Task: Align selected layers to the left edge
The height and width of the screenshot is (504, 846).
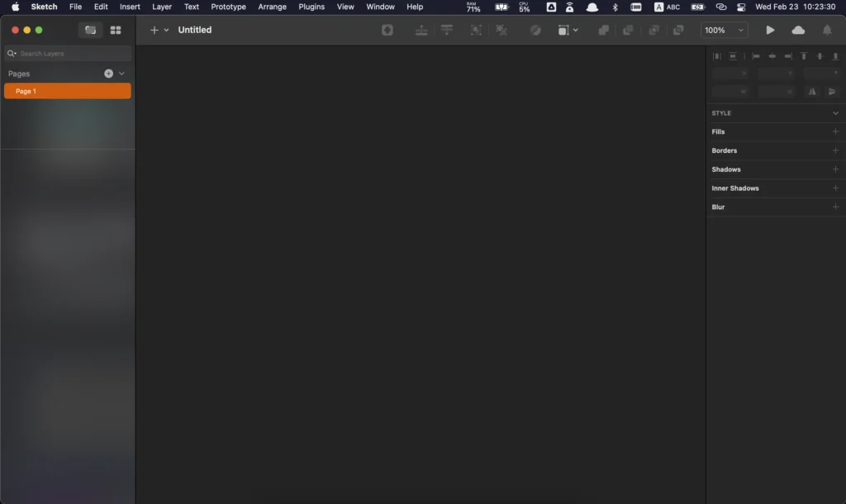Action: click(756, 56)
